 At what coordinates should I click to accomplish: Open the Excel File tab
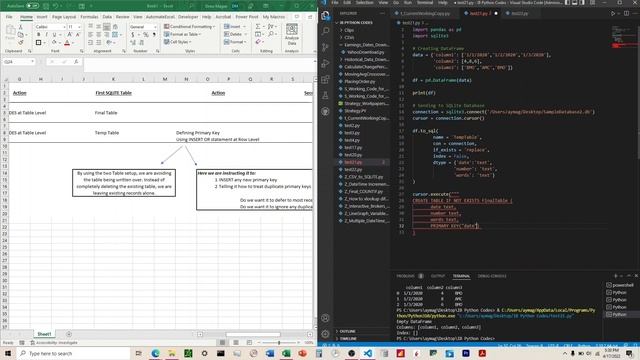[9, 17]
